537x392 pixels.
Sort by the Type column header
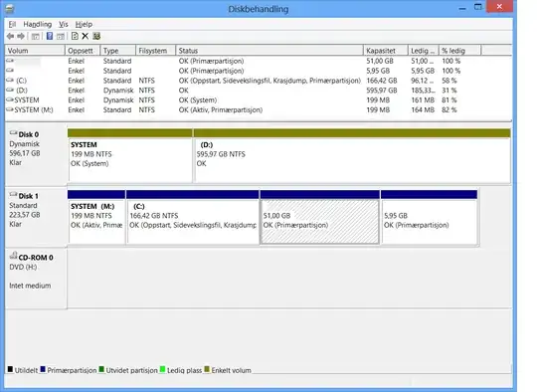coord(118,51)
